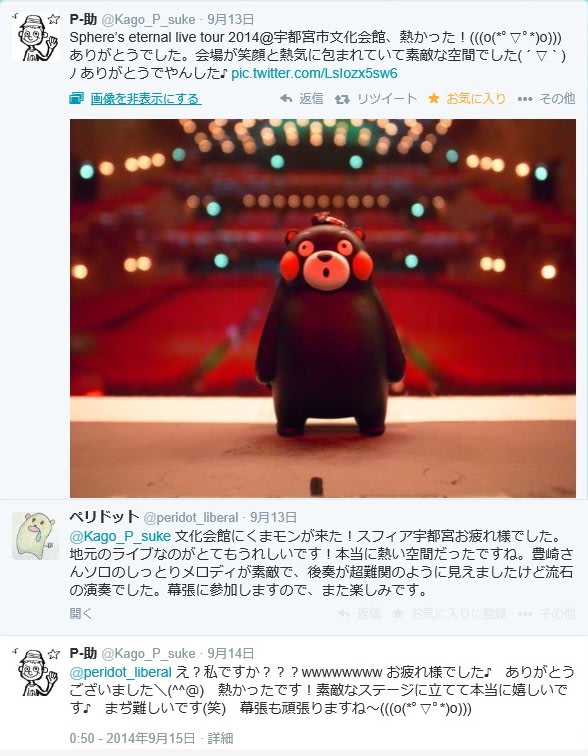Click P-助 avatar on the top tweet

pyautogui.click(x=35, y=37)
